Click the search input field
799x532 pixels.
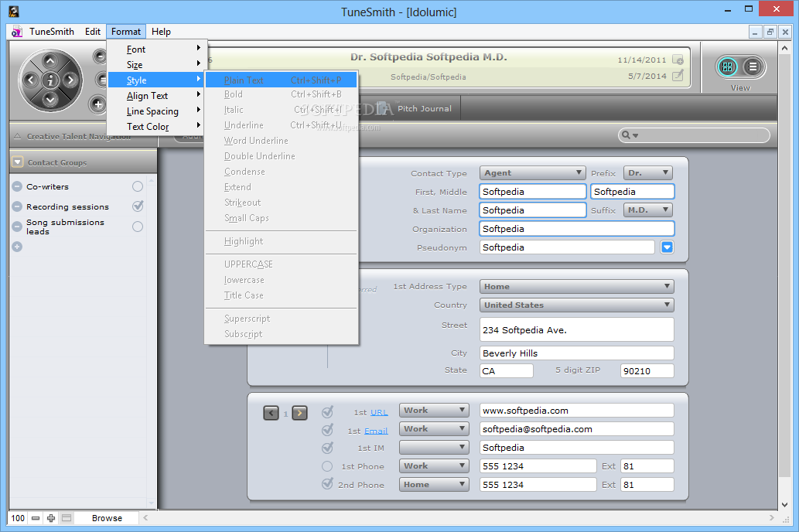click(694, 135)
